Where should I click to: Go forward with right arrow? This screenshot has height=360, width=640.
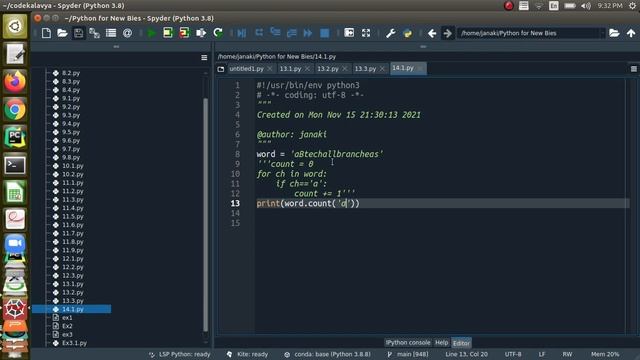pos(448,33)
